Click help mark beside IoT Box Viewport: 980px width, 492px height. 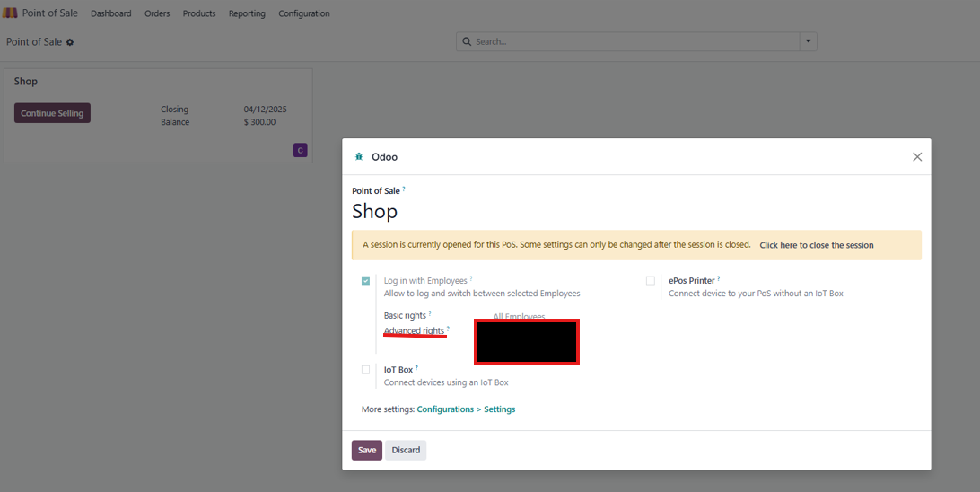click(x=417, y=367)
